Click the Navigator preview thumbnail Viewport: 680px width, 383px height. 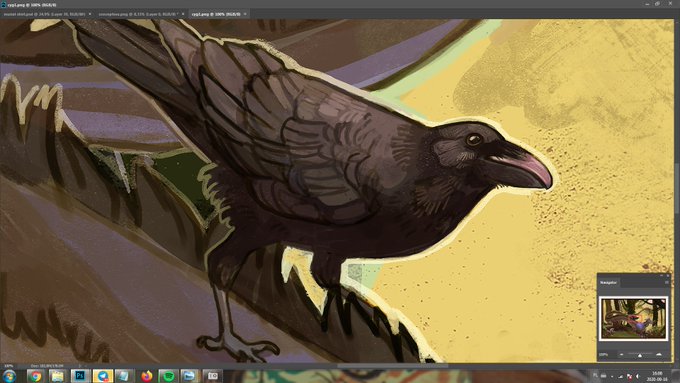click(x=634, y=318)
